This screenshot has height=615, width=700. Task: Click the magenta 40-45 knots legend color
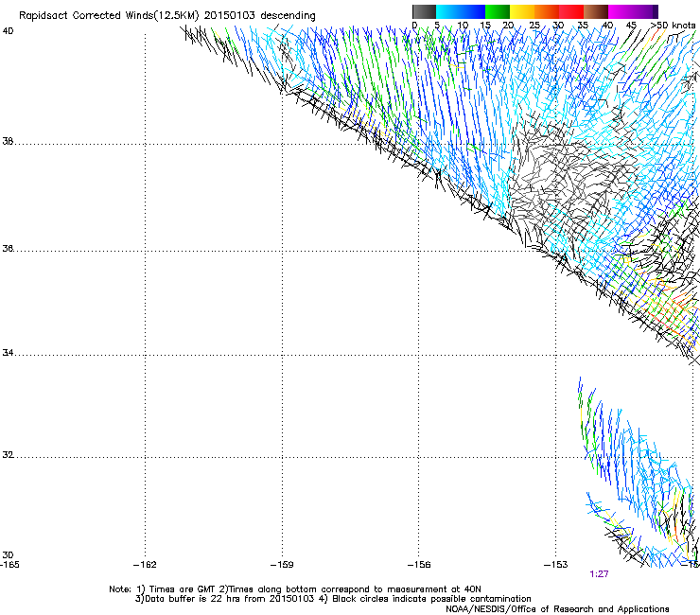[x=621, y=11]
